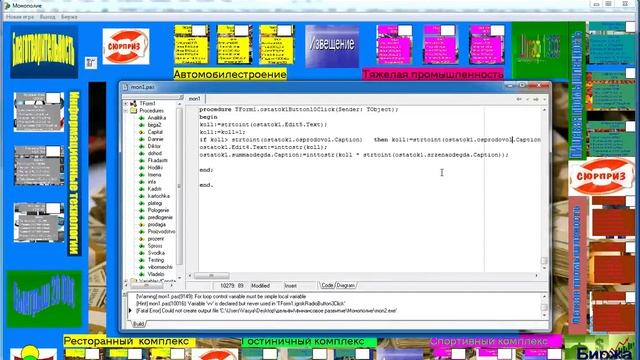640x360 pixels.
Task: Click the Modified status bar entry
Action: pos(260,286)
